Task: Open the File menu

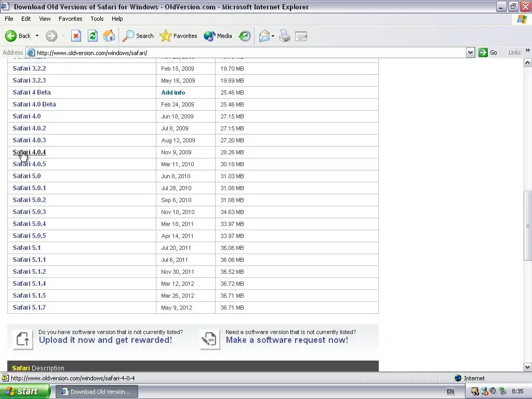Action: pyautogui.click(x=9, y=19)
